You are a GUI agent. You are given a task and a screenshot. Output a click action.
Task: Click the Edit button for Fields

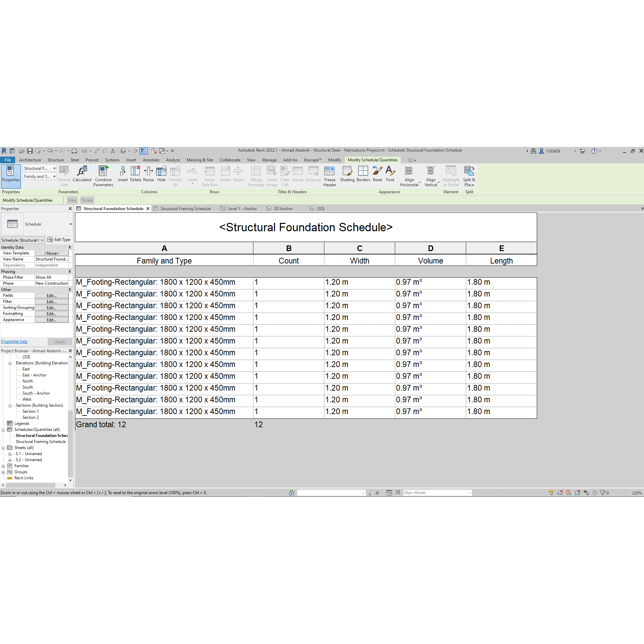[51, 296]
